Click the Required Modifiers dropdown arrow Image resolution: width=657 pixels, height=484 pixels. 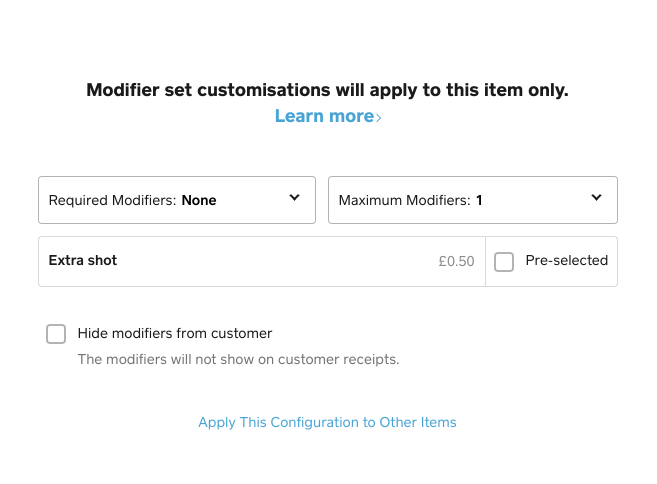pyautogui.click(x=295, y=198)
